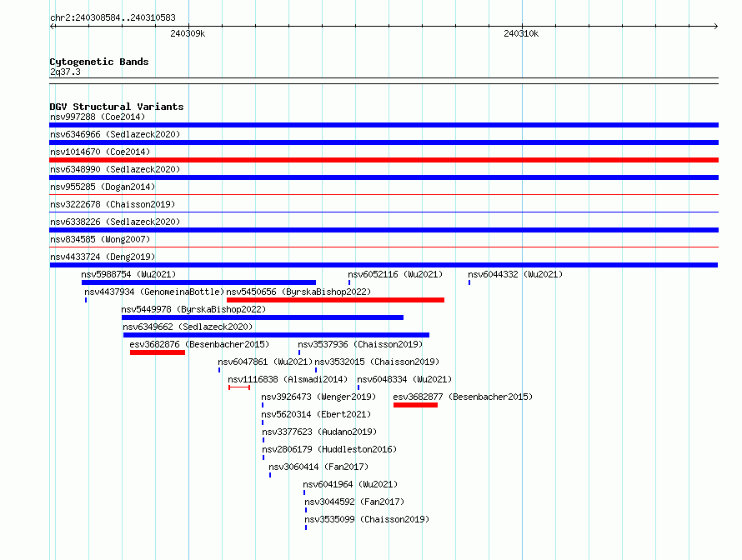Image resolution: width=742 pixels, height=560 pixels.
Task: Select the 2q37.3 cytogenetic band label
Action: (65, 72)
